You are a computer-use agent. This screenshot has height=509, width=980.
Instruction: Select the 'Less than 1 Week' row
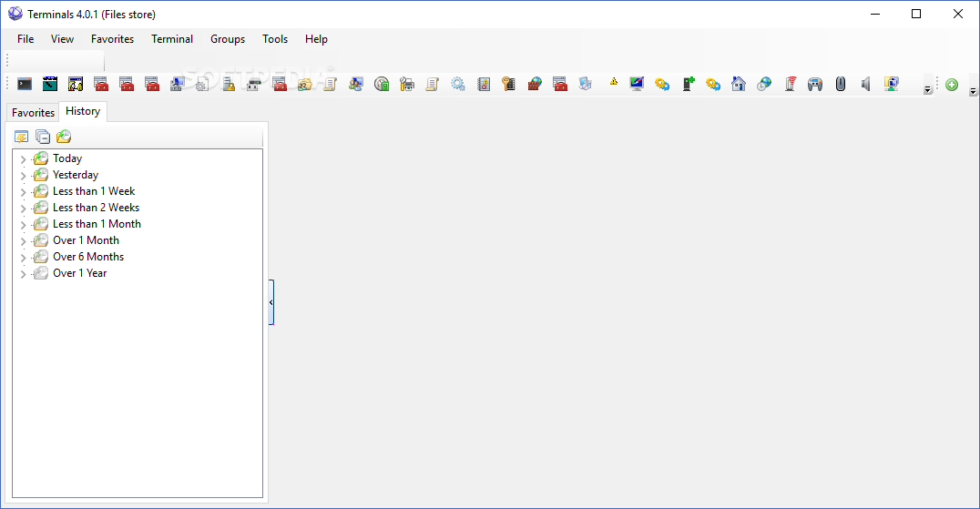pyautogui.click(x=94, y=191)
